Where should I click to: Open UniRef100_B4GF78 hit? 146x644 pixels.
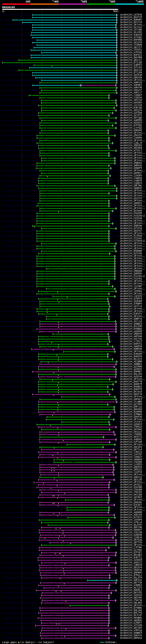click(x=131, y=382)
